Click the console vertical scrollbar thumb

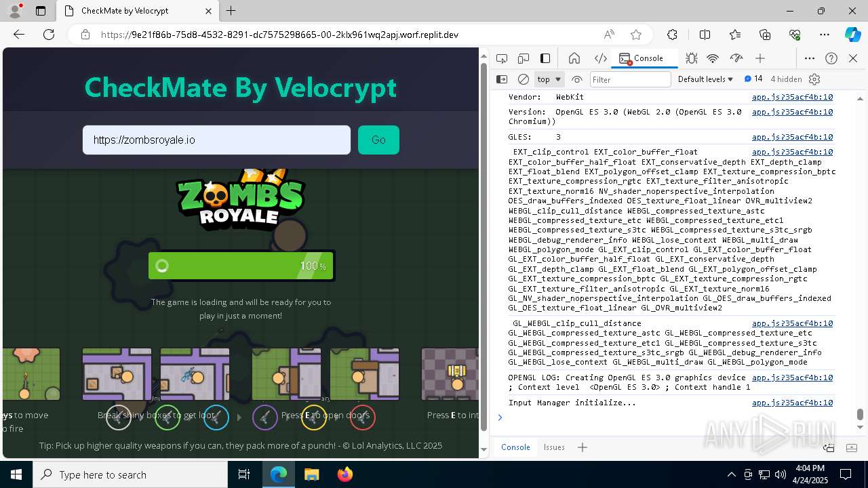tap(860, 414)
